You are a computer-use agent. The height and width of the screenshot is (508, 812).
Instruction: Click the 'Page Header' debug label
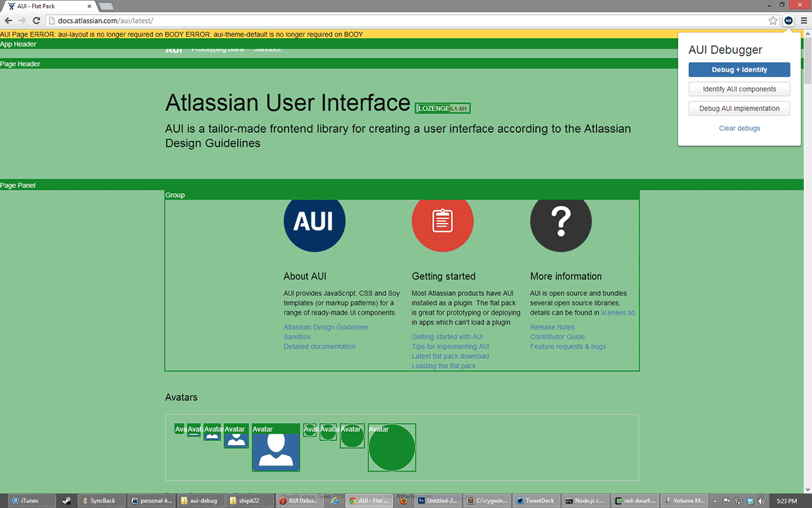tap(20, 64)
